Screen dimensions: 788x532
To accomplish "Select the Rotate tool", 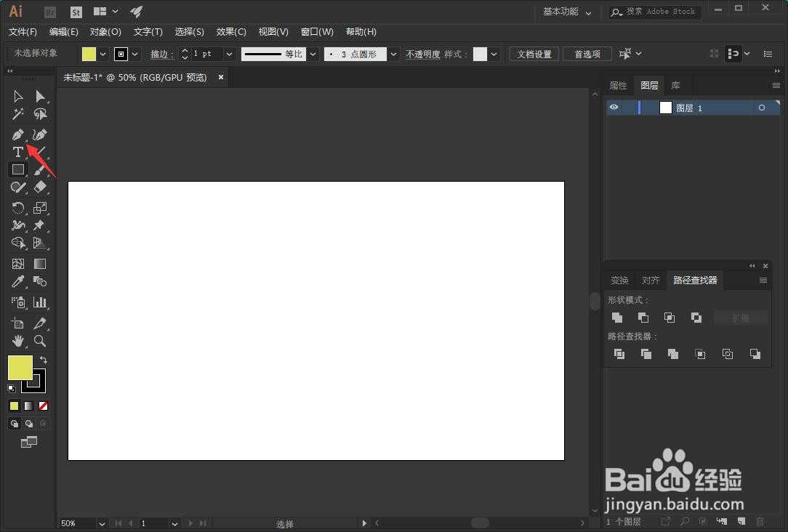I will (x=18, y=207).
